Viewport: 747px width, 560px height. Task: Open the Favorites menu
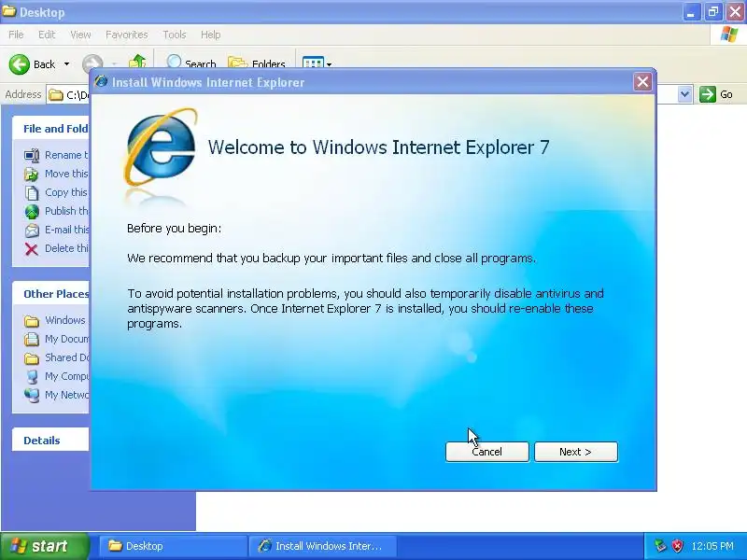[127, 35]
